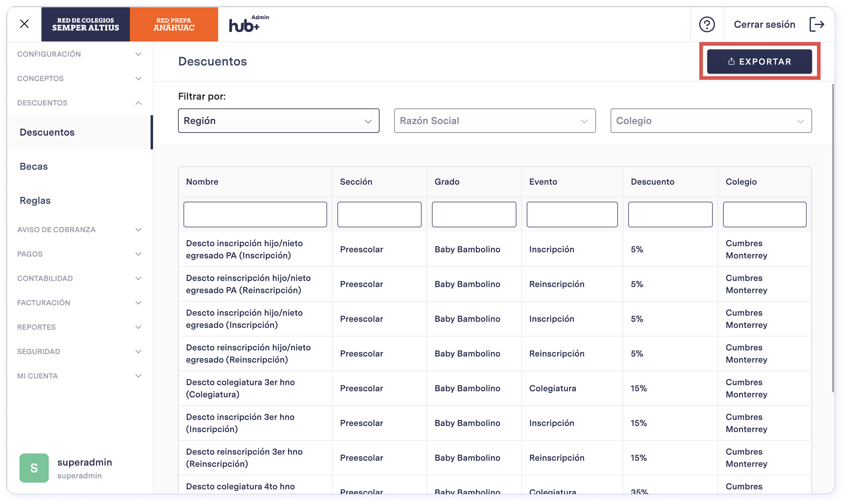Select row Descto colegiatura 4to hno

click(x=495, y=485)
